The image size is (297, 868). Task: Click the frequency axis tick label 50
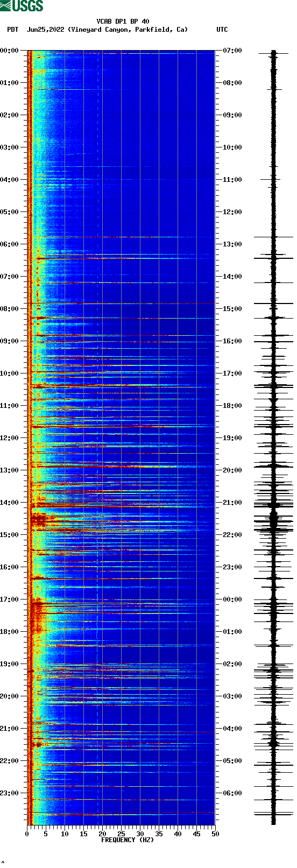coord(215,834)
